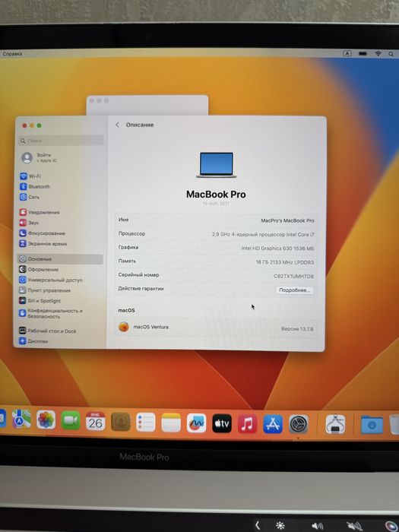Viewport: 399px width, 532px height.
Task: Click the Поиск search field
Action: point(61,141)
